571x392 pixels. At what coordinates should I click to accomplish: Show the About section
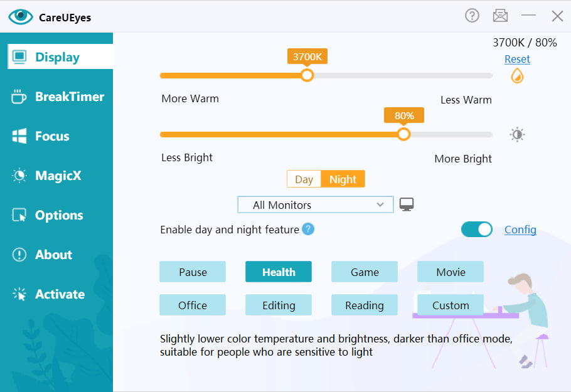42,255
